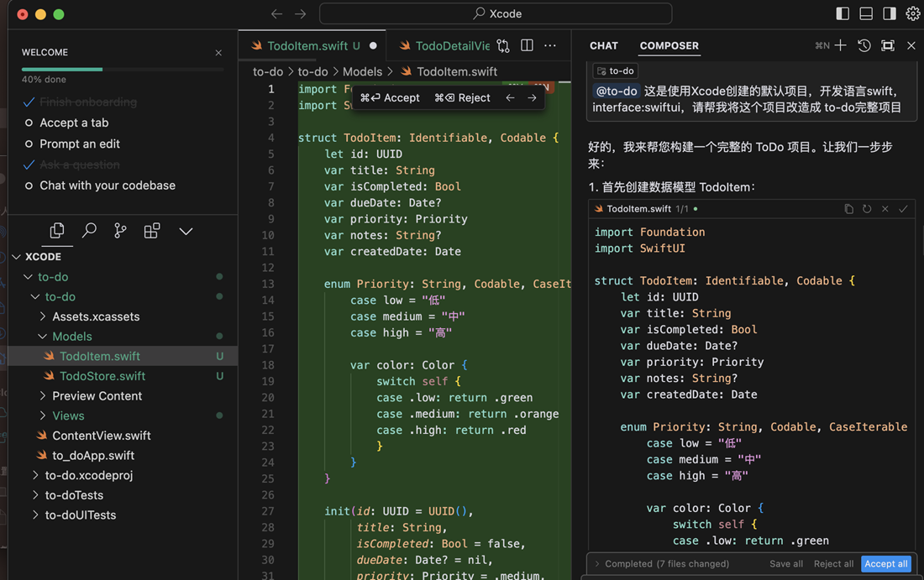Open the Extensions blocks icon

click(x=152, y=231)
